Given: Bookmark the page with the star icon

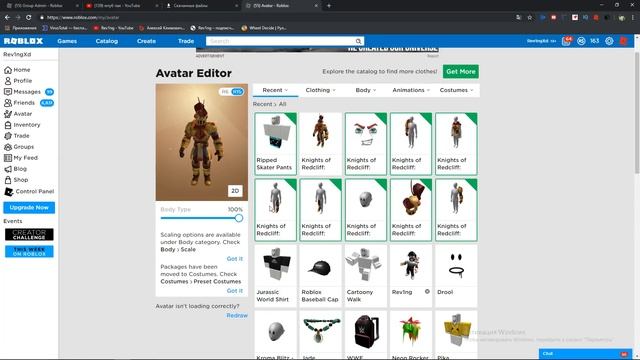Looking at the screenshot, I should [530, 18].
